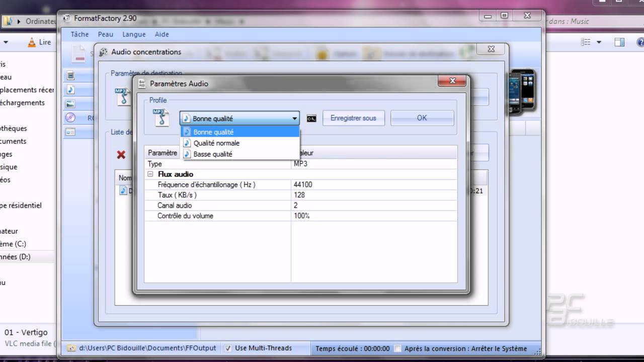Select système (C:) drive in Explorer
644x362 pixels.
click(x=14, y=244)
